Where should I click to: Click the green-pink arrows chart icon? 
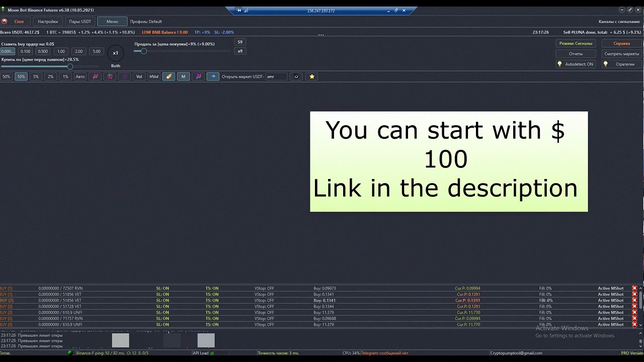click(110, 76)
